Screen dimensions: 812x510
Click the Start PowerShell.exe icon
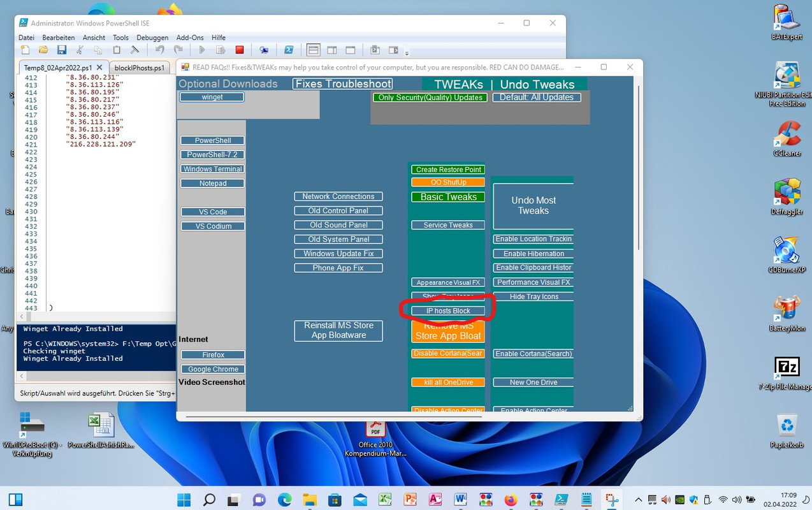[289, 50]
